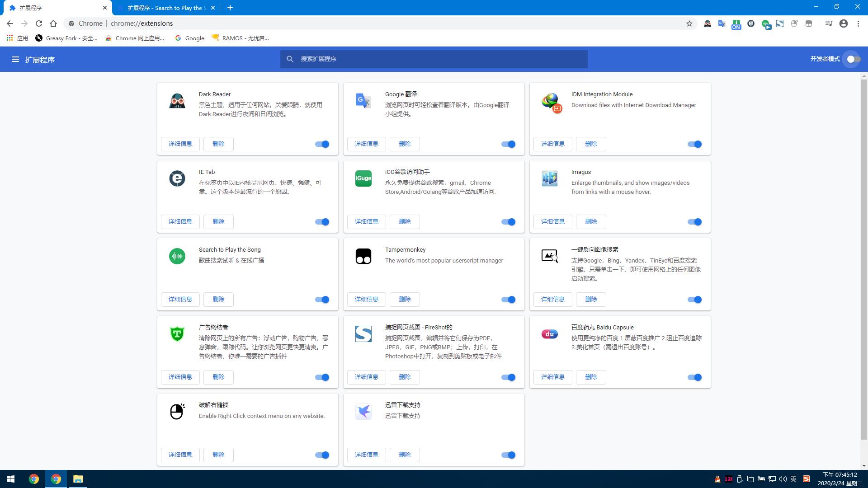Open the Windows Start menu

(x=11, y=479)
